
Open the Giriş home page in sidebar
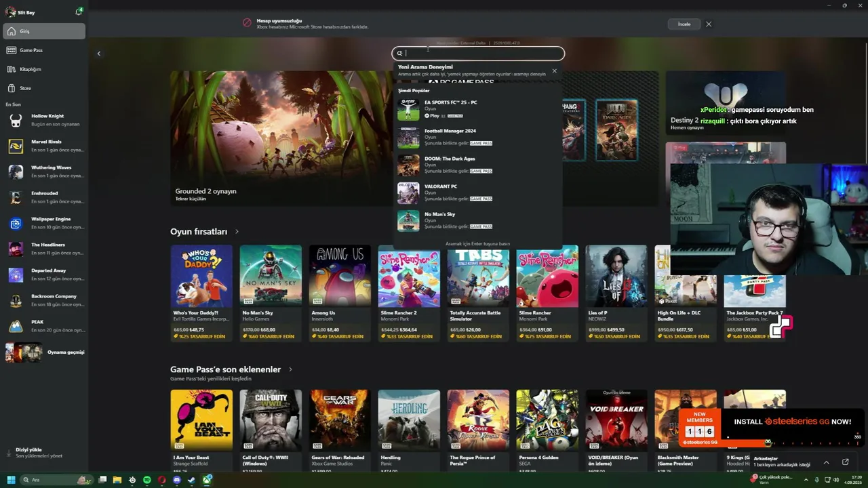(x=44, y=31)
